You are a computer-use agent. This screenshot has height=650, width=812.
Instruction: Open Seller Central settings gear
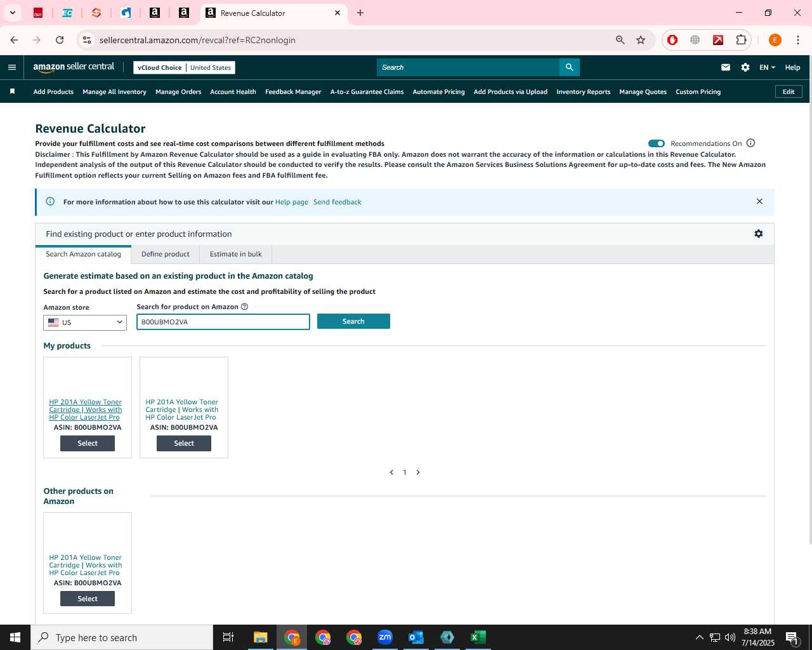click(745, 67)
